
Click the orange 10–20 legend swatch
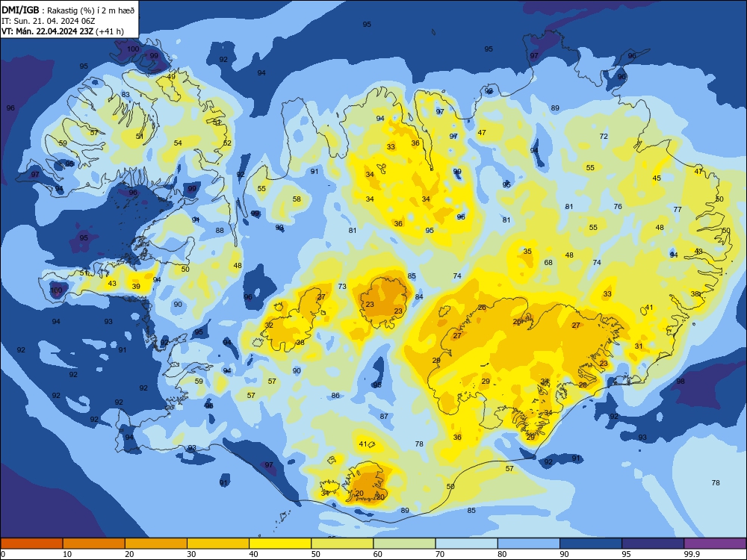[94, 544]
